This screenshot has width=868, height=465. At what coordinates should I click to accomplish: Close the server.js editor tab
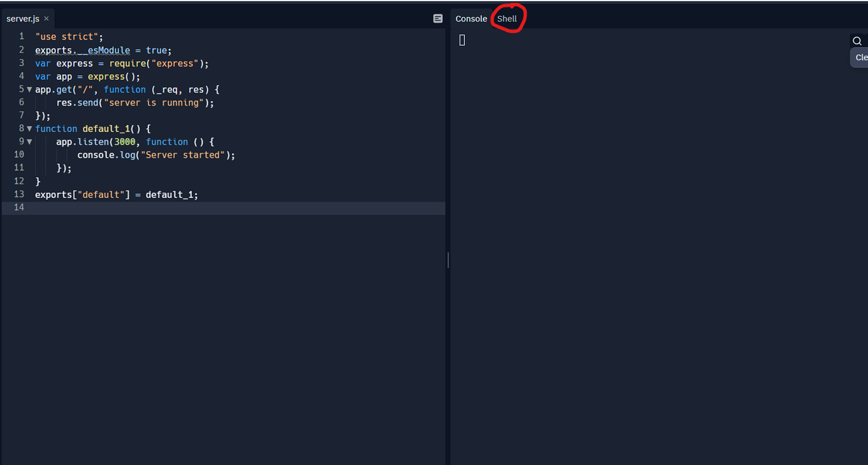click(x=47, y=19)
